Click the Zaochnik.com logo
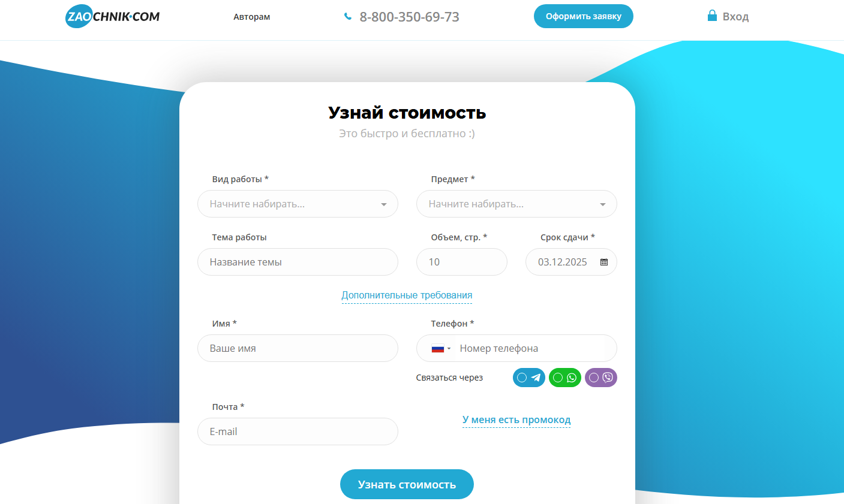Image resolution: width=844 pixels, height=504 pixels. 112,17
